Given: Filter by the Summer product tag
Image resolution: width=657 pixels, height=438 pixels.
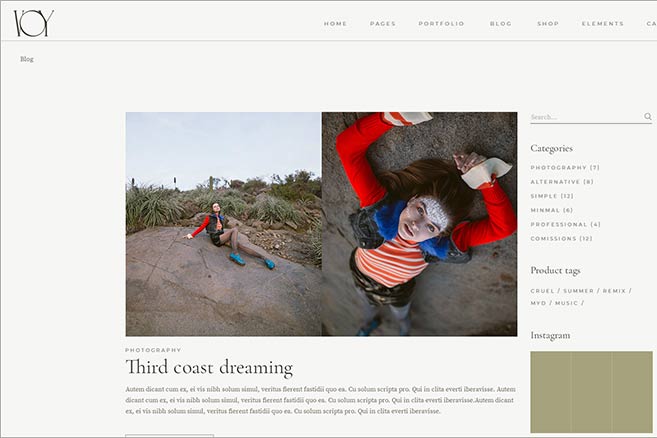Looking at the screenshot, I should [578, 291].
